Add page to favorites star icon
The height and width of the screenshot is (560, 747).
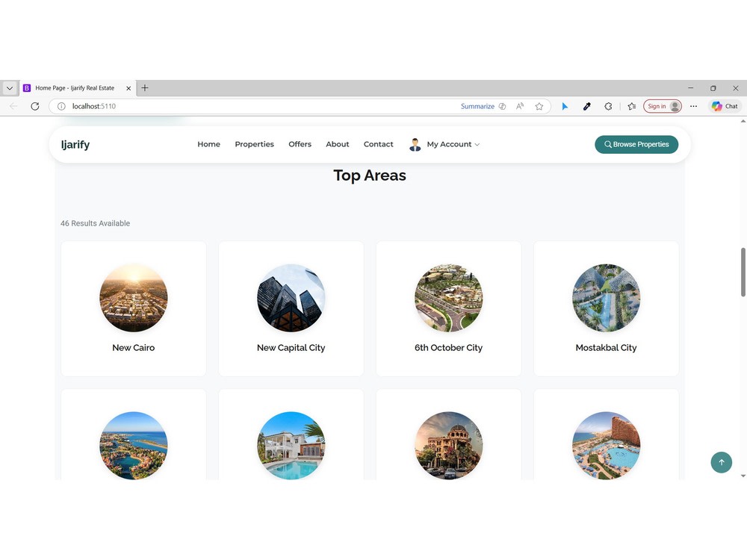pos(539,106)
